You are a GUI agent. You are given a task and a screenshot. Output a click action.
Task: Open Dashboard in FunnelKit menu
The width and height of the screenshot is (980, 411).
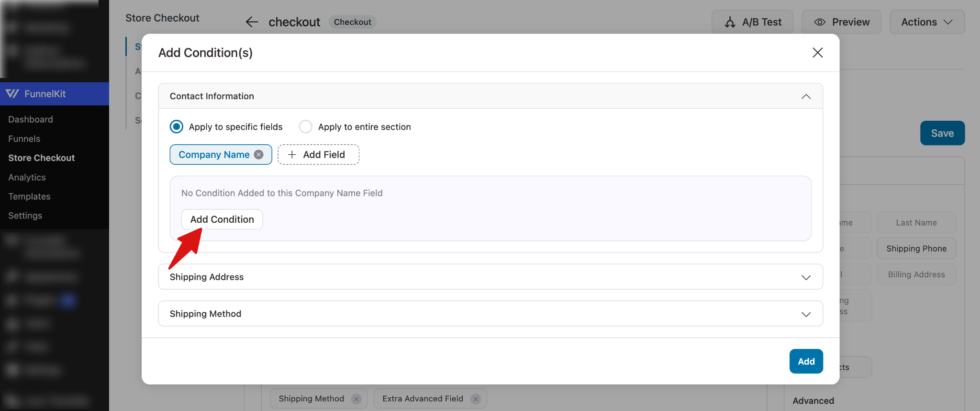[31, 119]
